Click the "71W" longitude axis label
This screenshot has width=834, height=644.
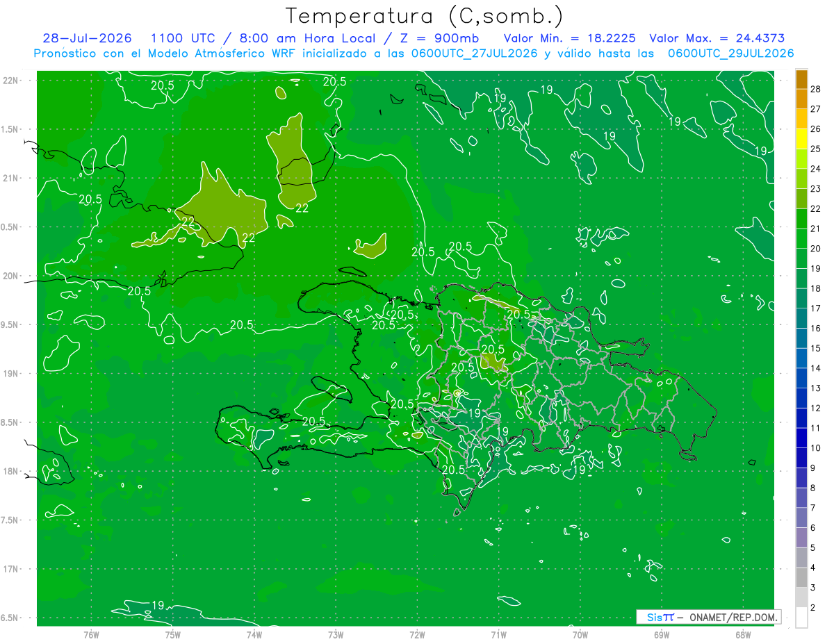tap(498, 635)
